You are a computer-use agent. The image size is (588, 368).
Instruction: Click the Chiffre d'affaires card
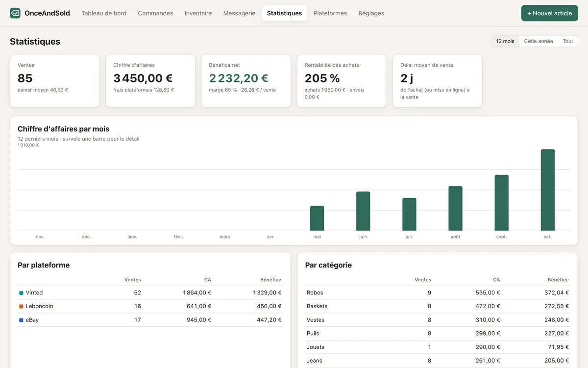click(x=150, y=80)
